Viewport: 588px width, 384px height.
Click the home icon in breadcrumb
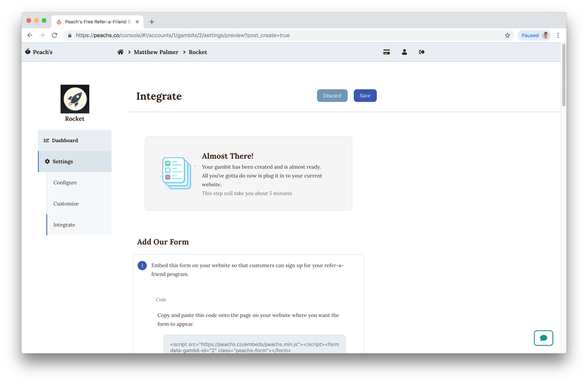(x=120, y=52)
